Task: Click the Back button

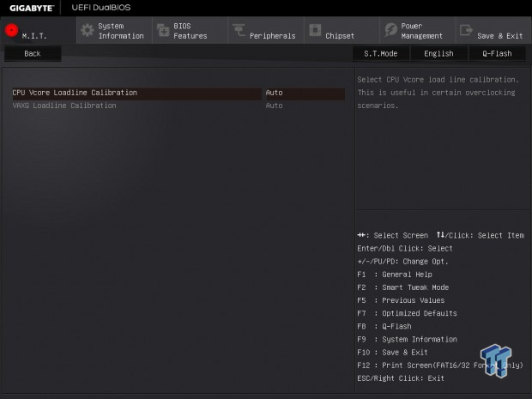Action: [33, 53]
